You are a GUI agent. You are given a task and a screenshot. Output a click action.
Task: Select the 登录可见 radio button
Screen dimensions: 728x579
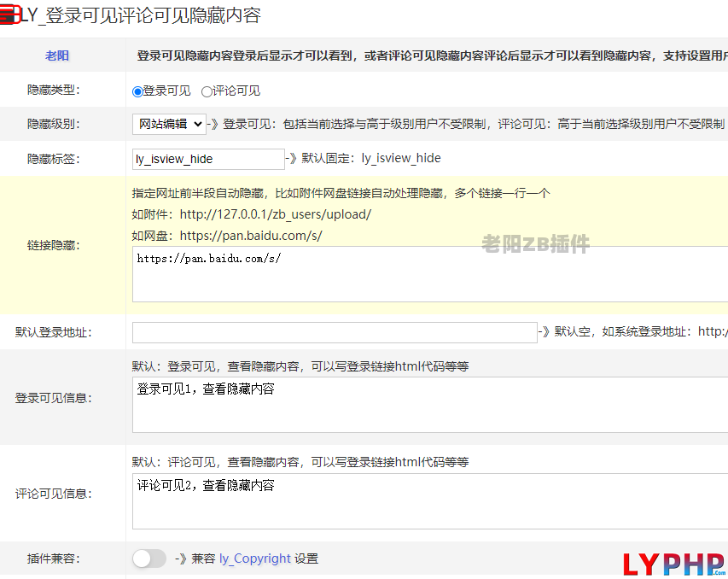point(137,91)
